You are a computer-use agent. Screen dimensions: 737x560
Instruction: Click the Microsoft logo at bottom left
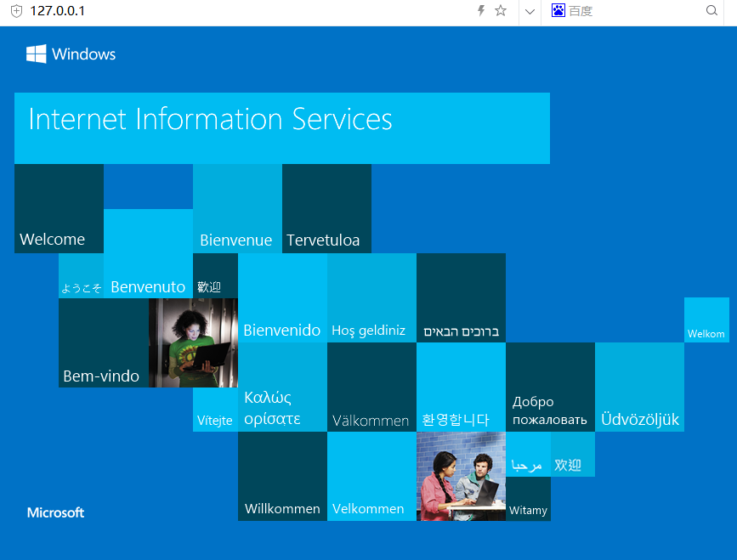(x=55, y=512)
